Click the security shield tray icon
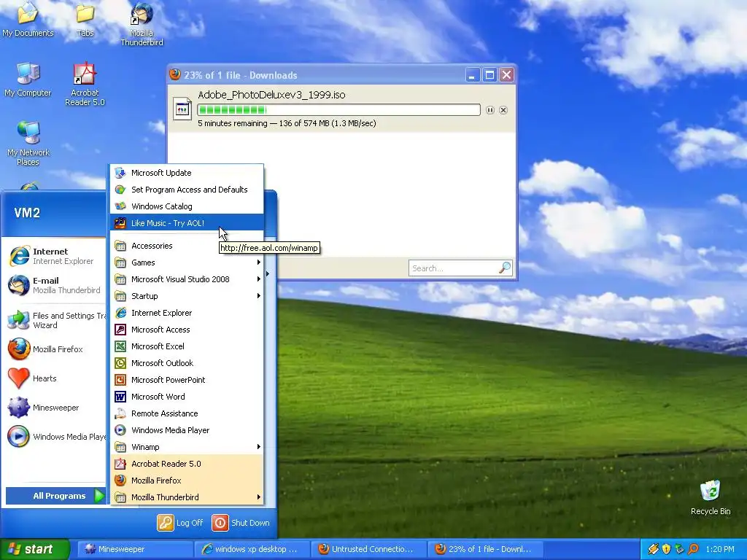The height and width of the screenshot is (560, 747). pos(666,549)
